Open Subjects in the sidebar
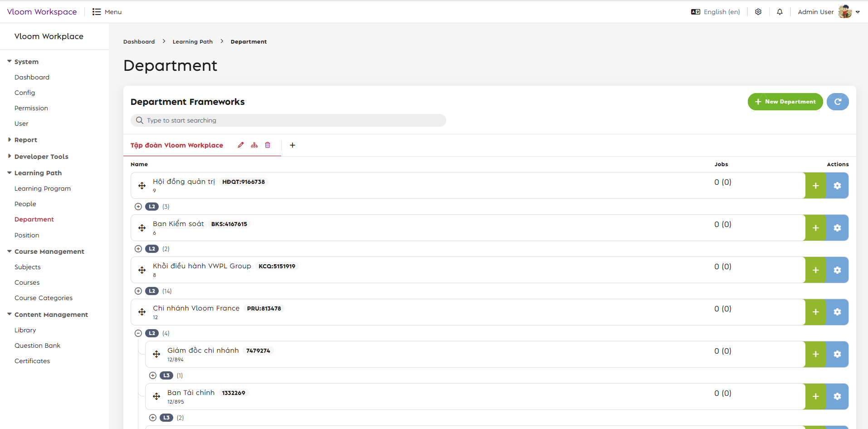This screenshot has width=868, height=429. pyautogui.click(x=28, y=267)
